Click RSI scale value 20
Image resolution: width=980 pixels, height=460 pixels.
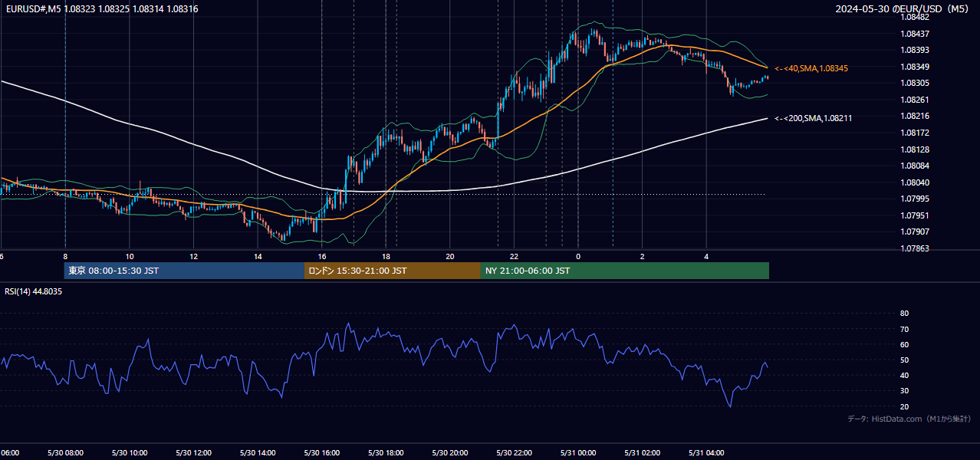coord(904,406)
